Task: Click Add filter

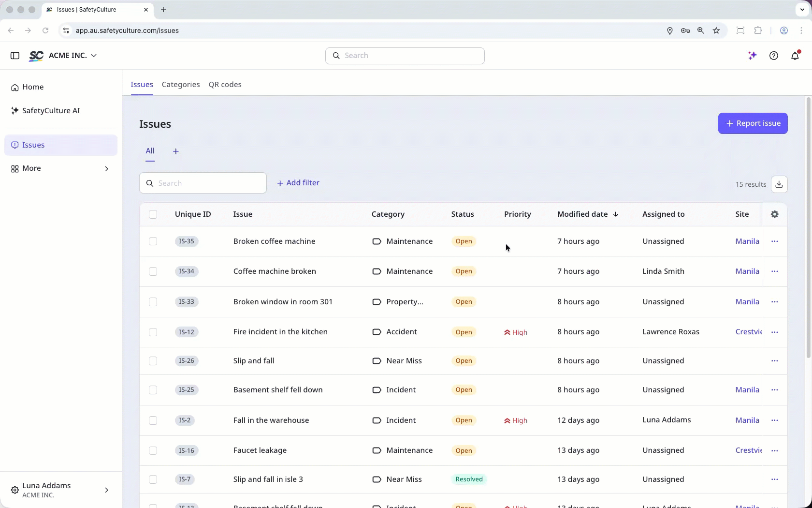Action: click(298, 183)
